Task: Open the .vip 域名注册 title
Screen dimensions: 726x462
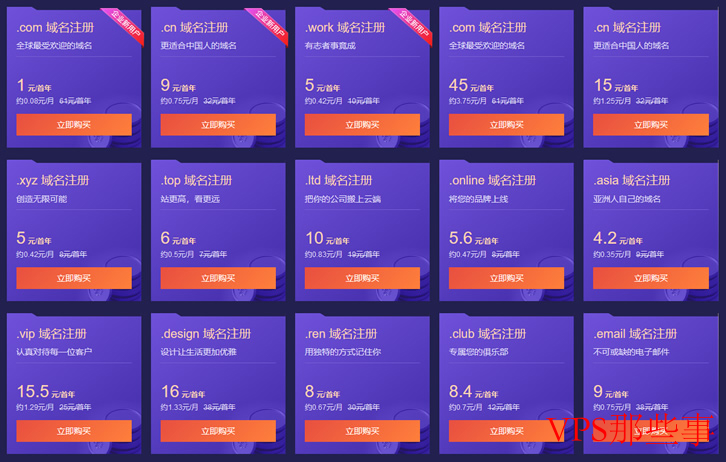Action: [x=52, y=334]
